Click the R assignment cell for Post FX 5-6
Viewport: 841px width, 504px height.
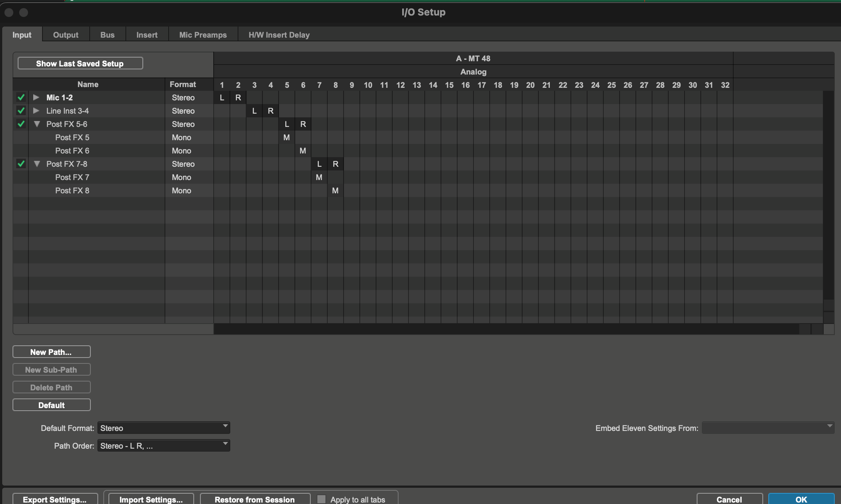[303, 124]
